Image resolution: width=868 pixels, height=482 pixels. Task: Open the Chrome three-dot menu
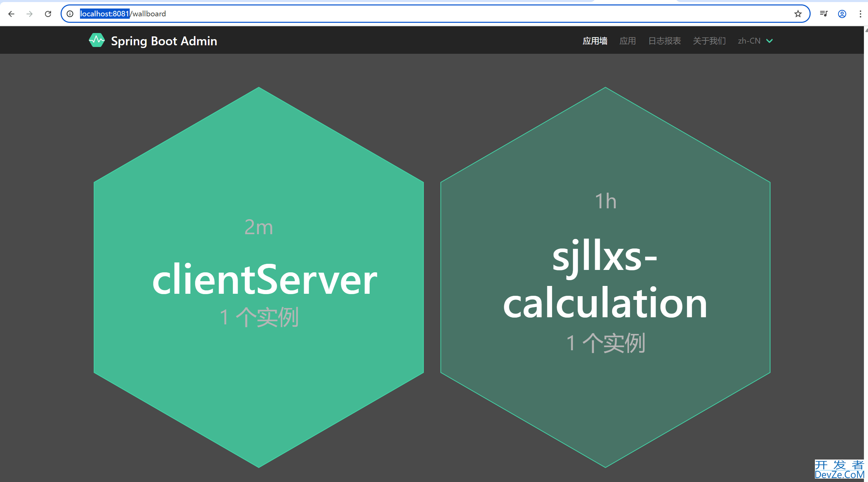coord(861,14)
